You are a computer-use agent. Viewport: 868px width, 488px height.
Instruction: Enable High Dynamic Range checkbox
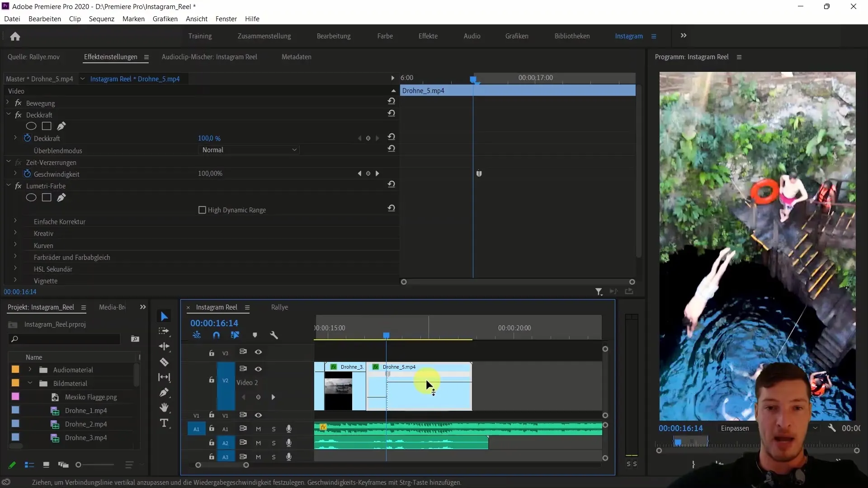coord(202,210)
